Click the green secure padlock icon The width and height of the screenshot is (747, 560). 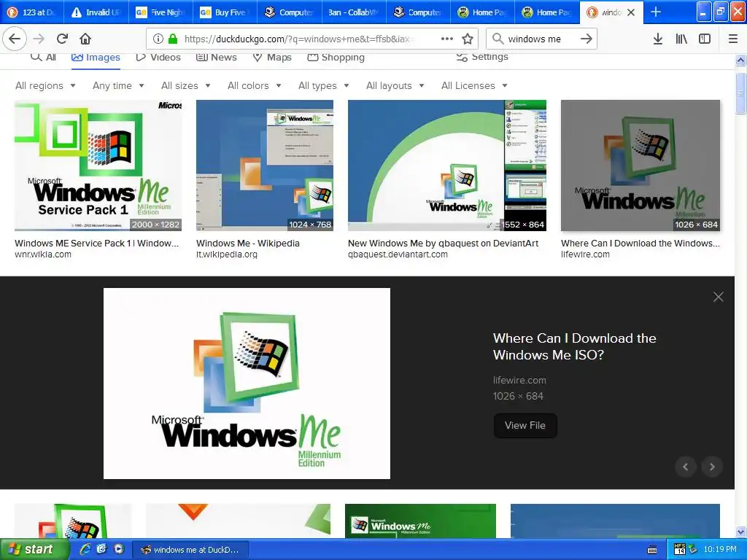pos(173,39)
